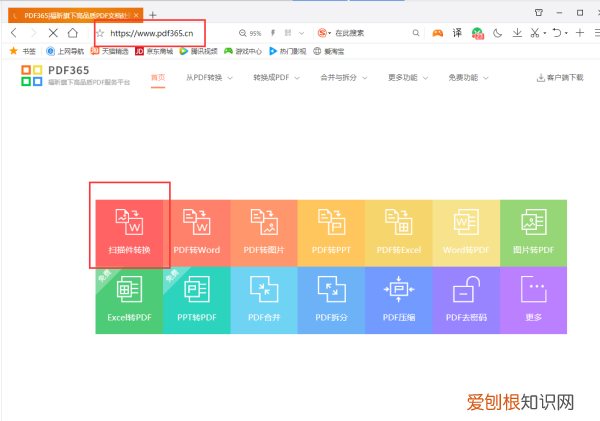600x421 pixels.
Task: Click the scissors screenshot icon
Action: coord(535,33)
